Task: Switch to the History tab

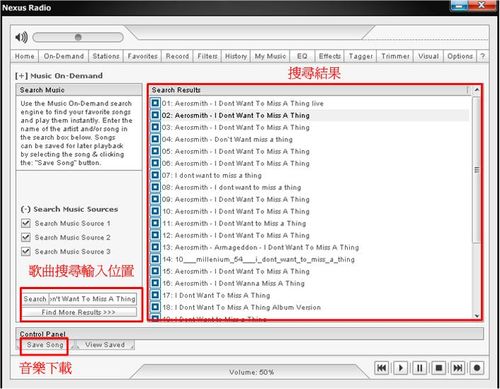Action: tap(236, 56)
